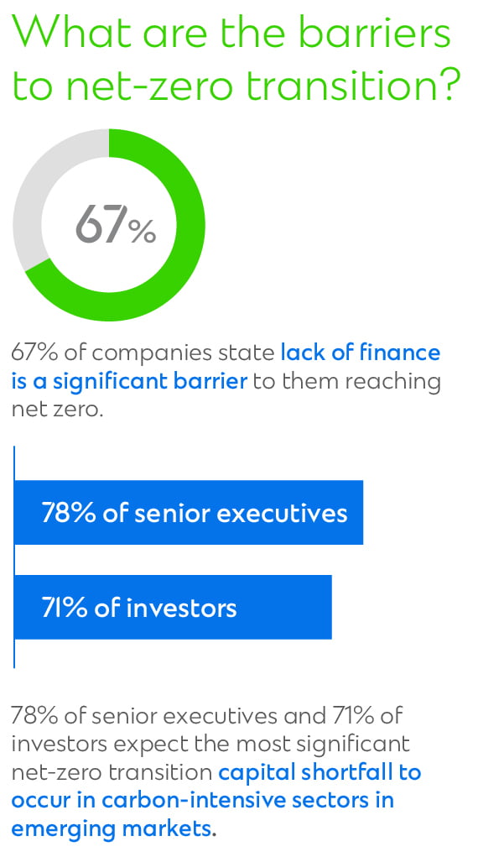Click the 'net zero.' paragraph ending
504x857 pixels.
(57, 410)
